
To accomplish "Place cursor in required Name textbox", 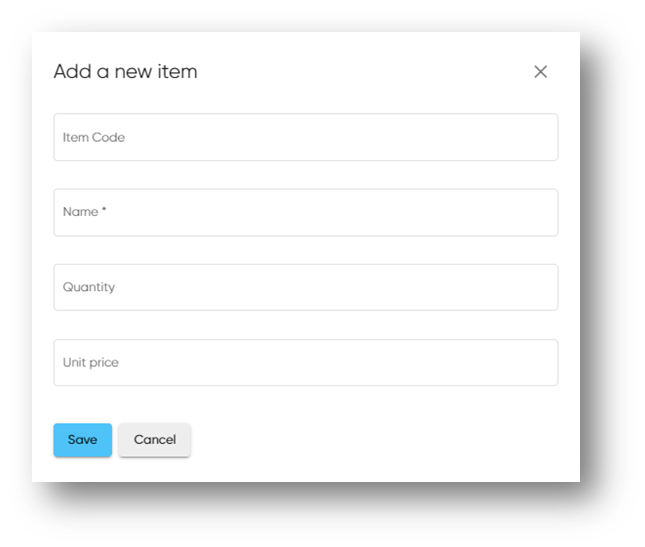I will (x=306, y=212).
